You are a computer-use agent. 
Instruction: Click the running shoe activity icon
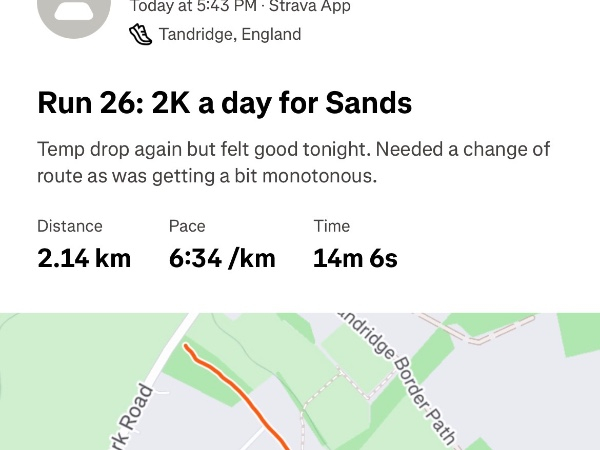141,35
